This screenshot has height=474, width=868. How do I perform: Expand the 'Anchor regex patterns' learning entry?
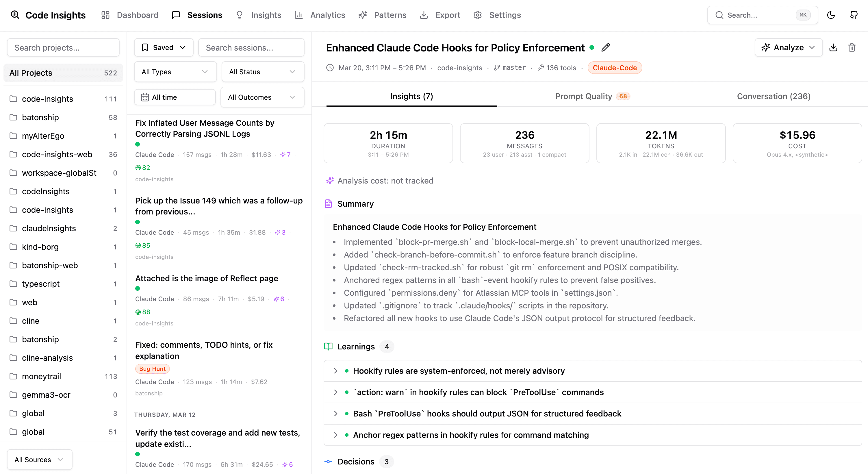click(335, 435)
